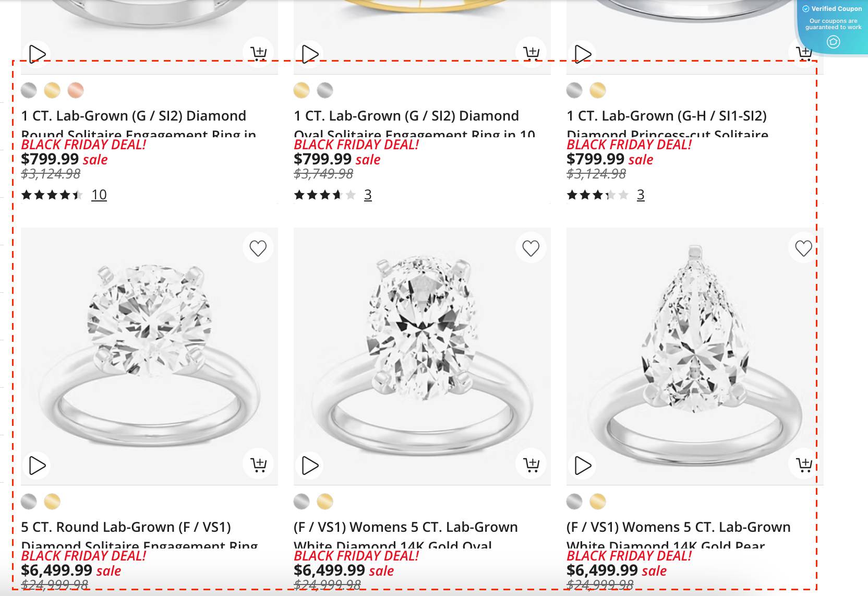
Task: Open the wishlist heart on the 5 CT round ring
Action: pos(258,248)
